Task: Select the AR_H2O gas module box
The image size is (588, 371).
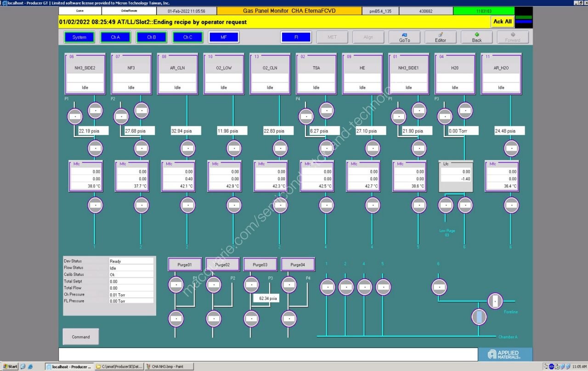Action: [501, 74]
